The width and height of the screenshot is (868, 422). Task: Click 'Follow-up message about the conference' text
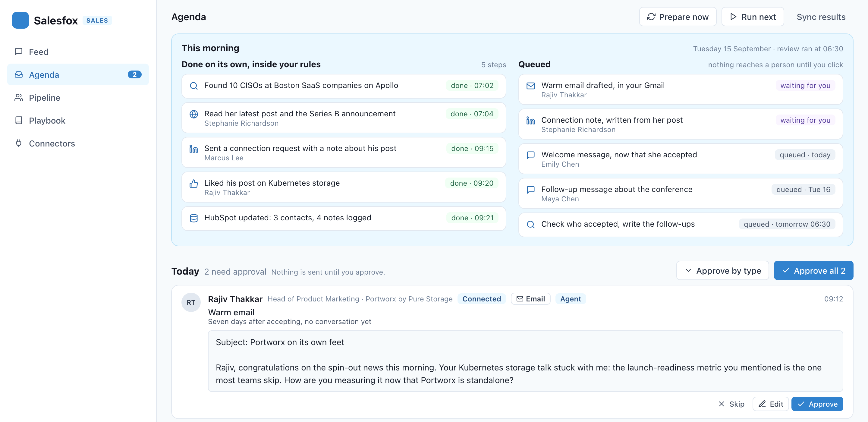617,190
